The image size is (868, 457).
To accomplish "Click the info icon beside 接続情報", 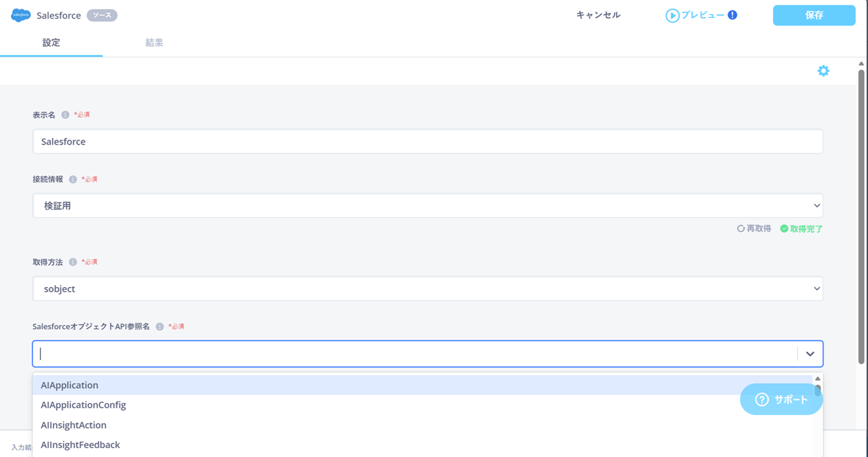I will 73,180.
